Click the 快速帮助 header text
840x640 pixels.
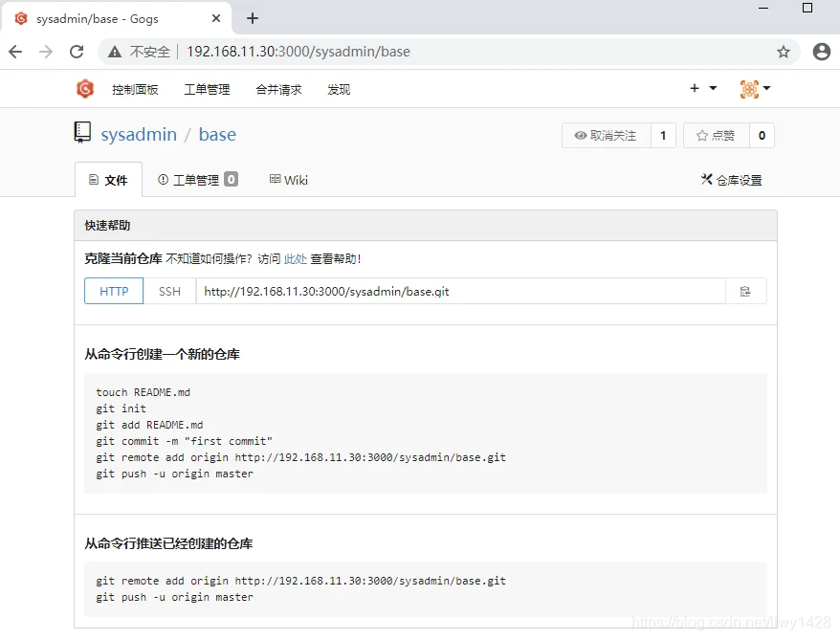click(x=107, y=226)
